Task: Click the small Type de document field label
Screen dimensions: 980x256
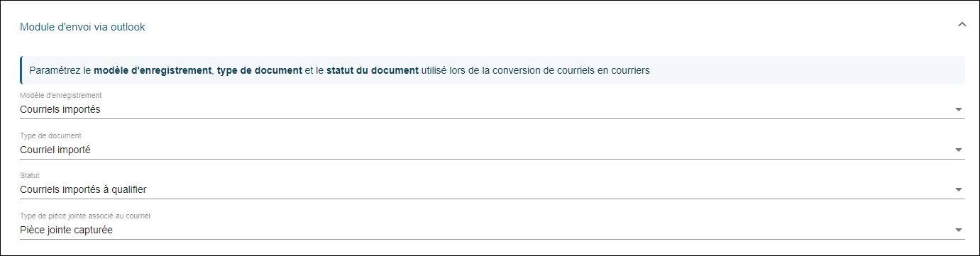Action: [50, 135]
